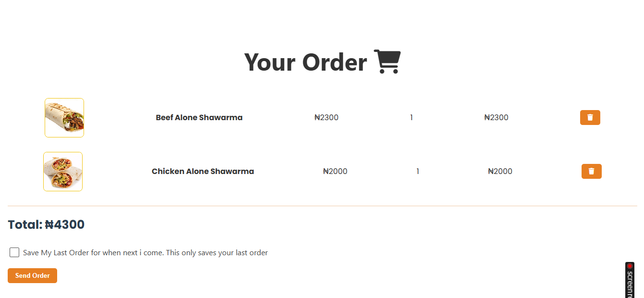Enable Save My Last Order checkbox

coord(14,252)
